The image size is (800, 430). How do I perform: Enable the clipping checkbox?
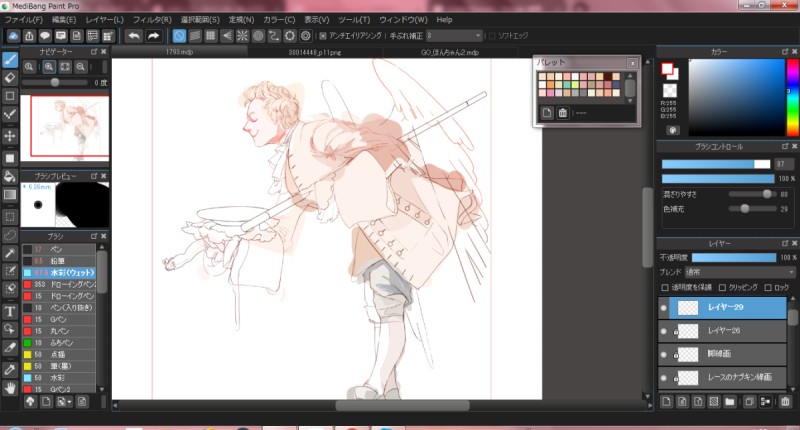[722, 288]
